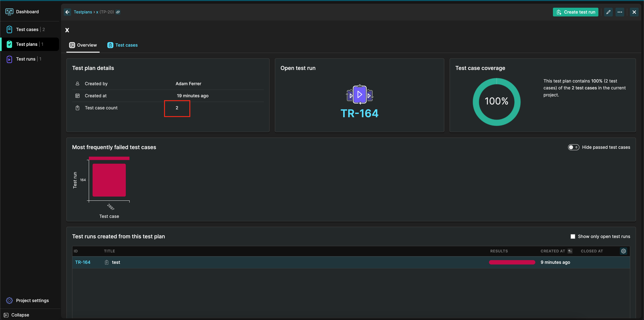Screen dimensions: 644x320
Task: Go back with the arrow button
Action: [67, 12]
